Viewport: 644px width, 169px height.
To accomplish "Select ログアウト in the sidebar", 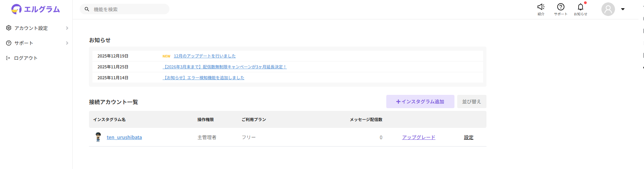I will 26,58.
